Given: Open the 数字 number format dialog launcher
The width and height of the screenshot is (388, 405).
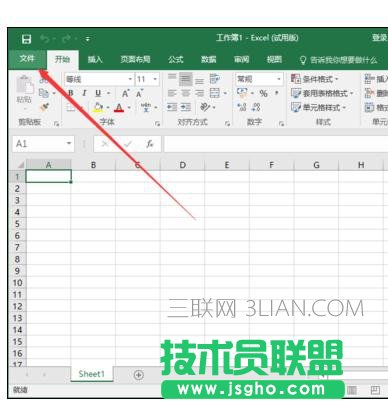Looking at the screenshot, I should [281, 124].
